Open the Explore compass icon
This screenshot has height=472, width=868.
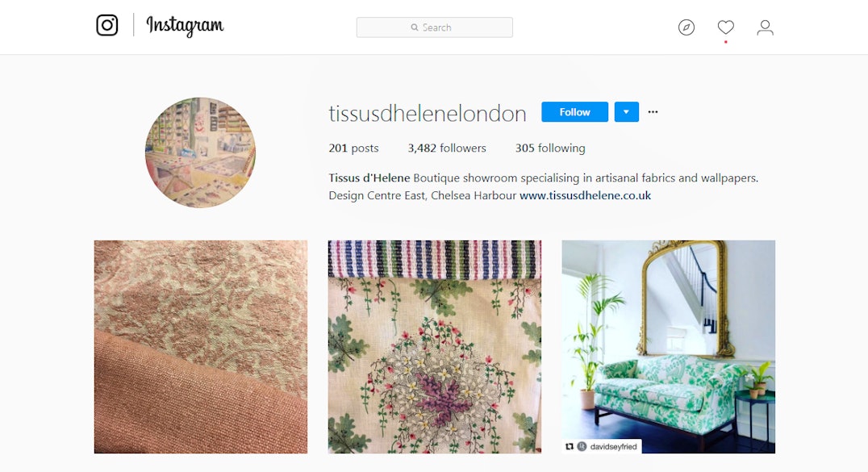tap(686, 27)
